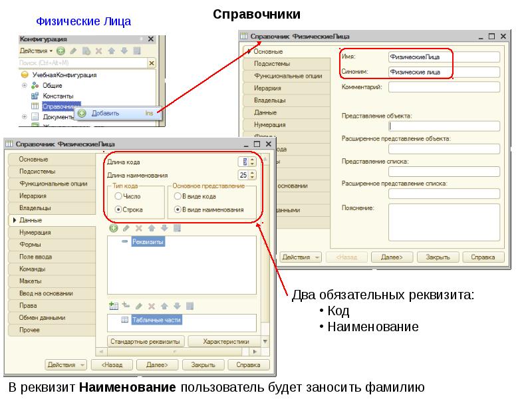This screenshot has width=532, height=399.
Task: Select the Число code type radio
Action: tap(118, 197)
